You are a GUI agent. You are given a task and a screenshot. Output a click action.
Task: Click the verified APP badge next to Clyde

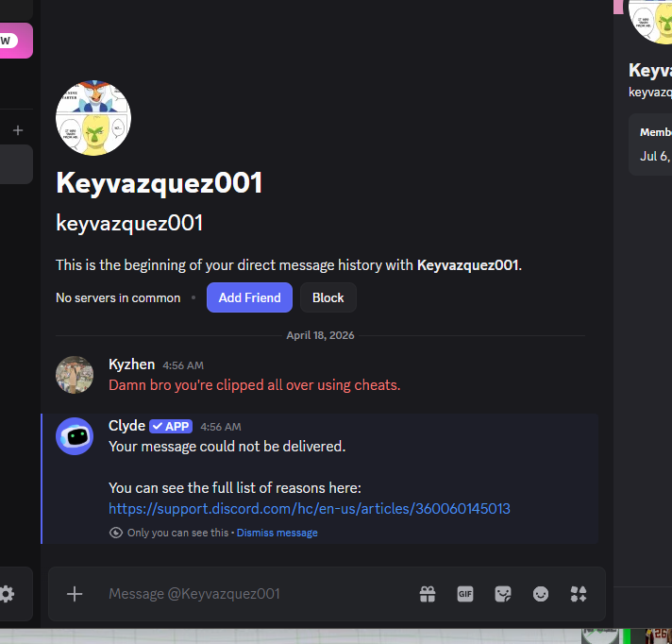pos(171,426)
